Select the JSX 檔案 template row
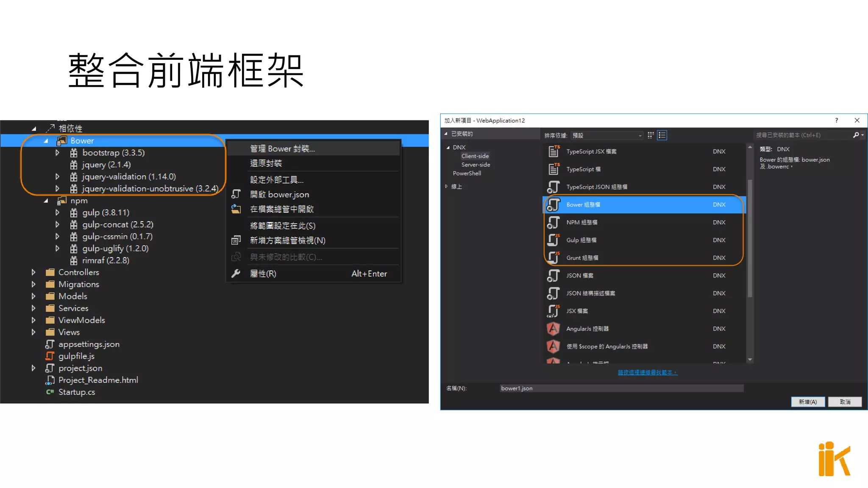This screenshot has width=868, height=488. point(644,311)
